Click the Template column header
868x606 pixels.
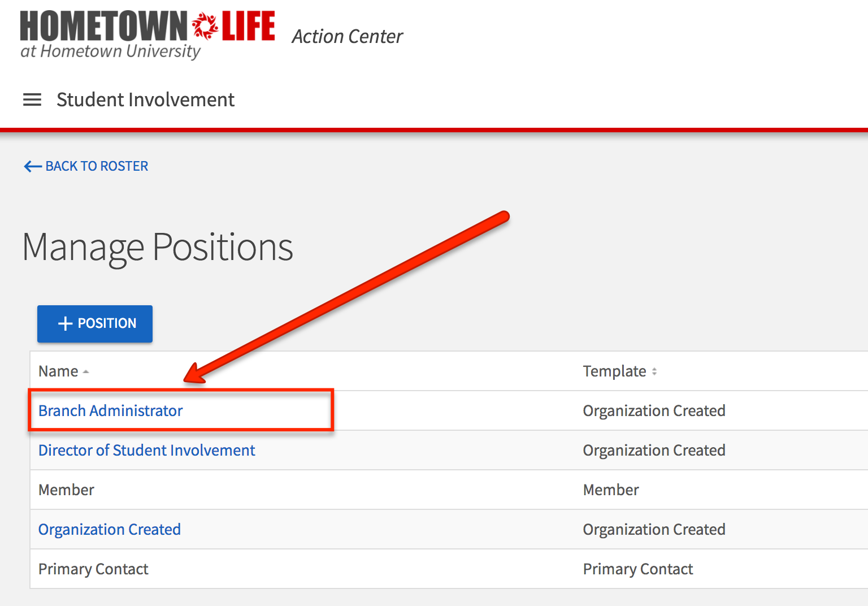coord(614,371)
